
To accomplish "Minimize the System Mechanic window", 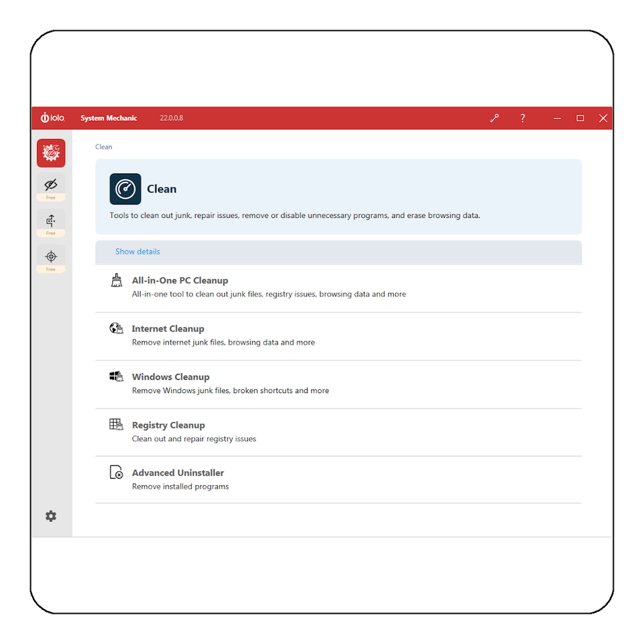I will click(x=557, y=118).
